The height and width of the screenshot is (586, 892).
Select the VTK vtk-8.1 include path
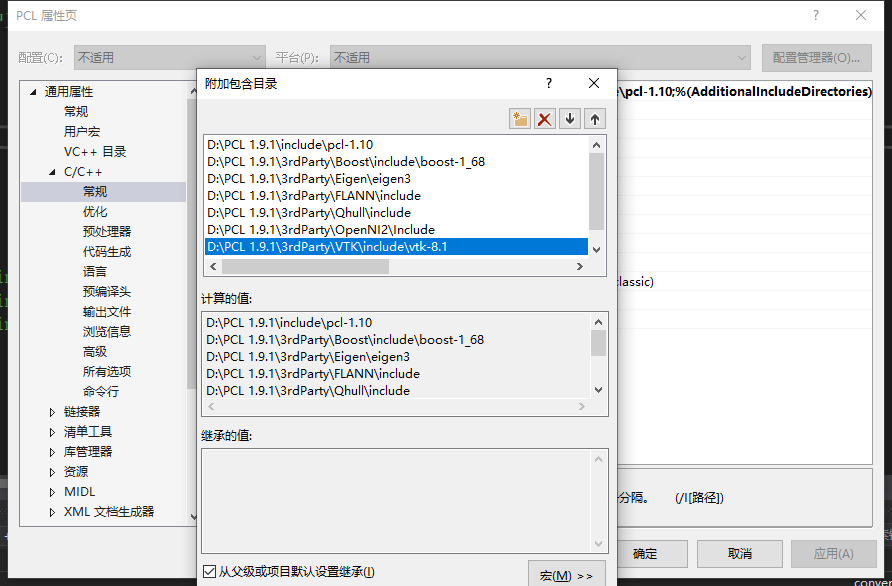click(x=396, y=246)
